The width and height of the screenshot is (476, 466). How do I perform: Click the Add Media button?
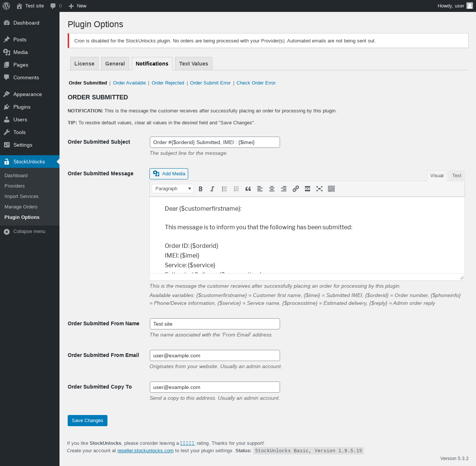[169, 174]
